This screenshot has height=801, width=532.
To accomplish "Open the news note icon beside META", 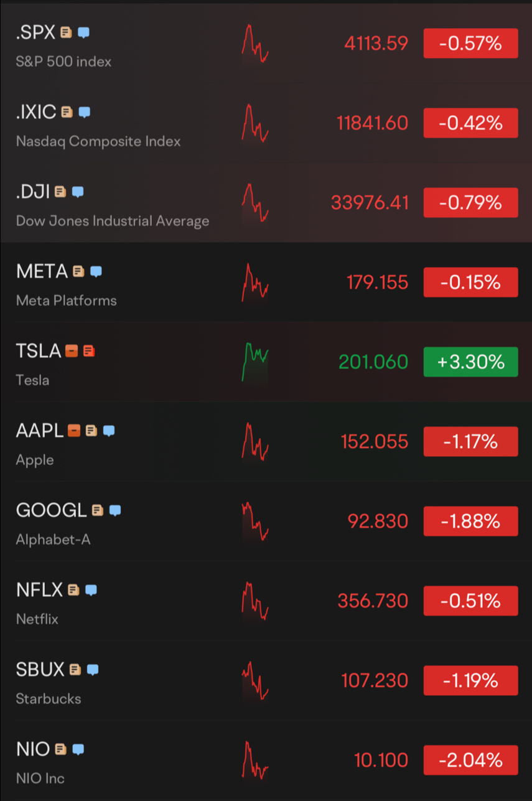I will coord(78,271).
